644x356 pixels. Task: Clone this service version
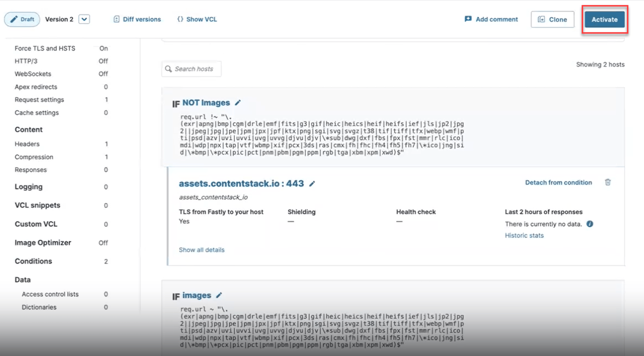coord(552,19)
